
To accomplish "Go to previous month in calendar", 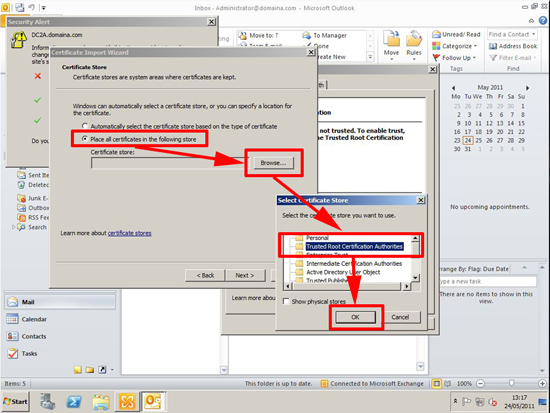I will click(x=454, y=88).
